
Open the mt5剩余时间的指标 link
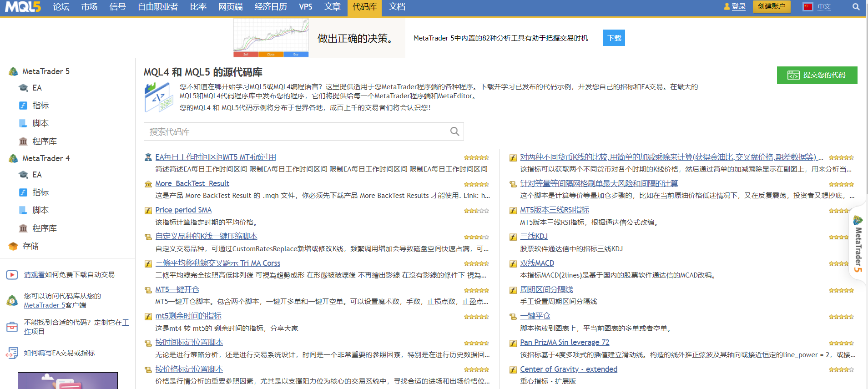[x=188, y=316]
